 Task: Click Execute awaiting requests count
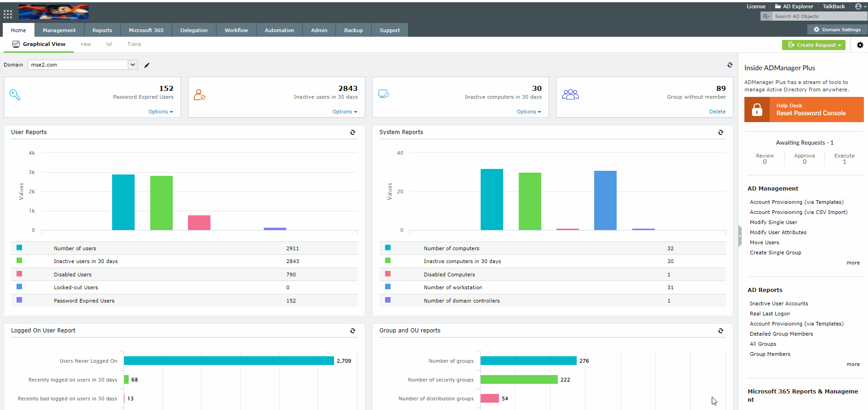point(844,162)
